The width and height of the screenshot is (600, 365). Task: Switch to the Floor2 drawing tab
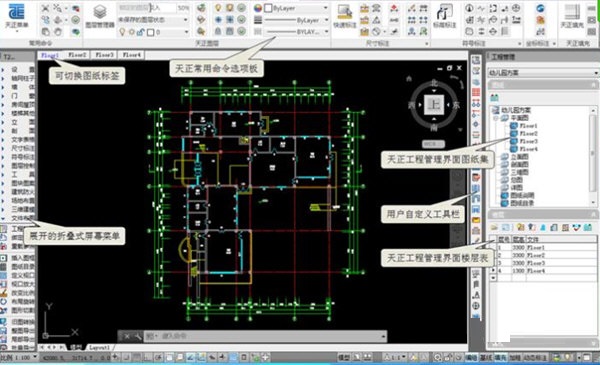pos(77,55)
